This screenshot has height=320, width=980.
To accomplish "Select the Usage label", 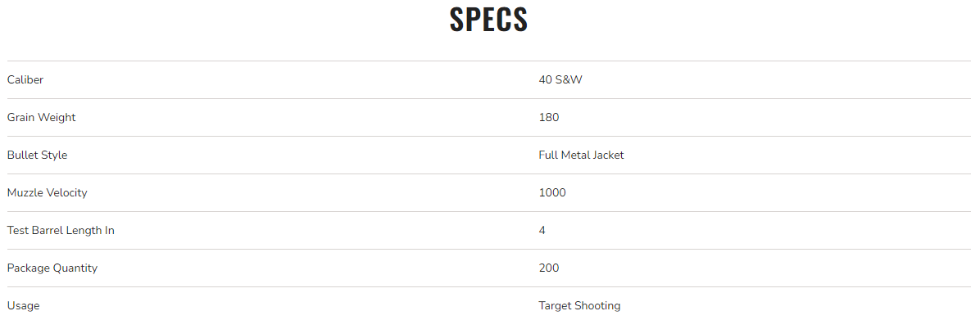I will (23, 305).
